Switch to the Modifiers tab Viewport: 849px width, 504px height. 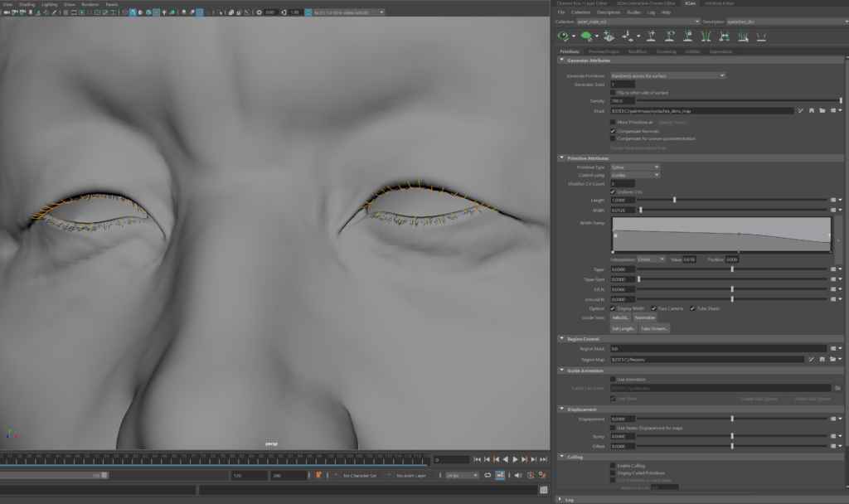tap(638, 51)
